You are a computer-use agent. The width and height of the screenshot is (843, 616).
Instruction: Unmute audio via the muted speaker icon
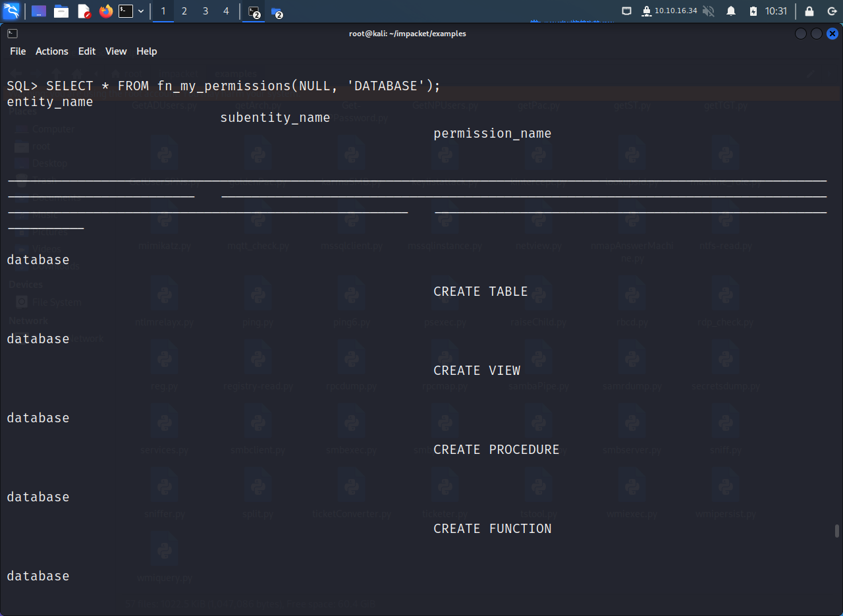[709, 11]
